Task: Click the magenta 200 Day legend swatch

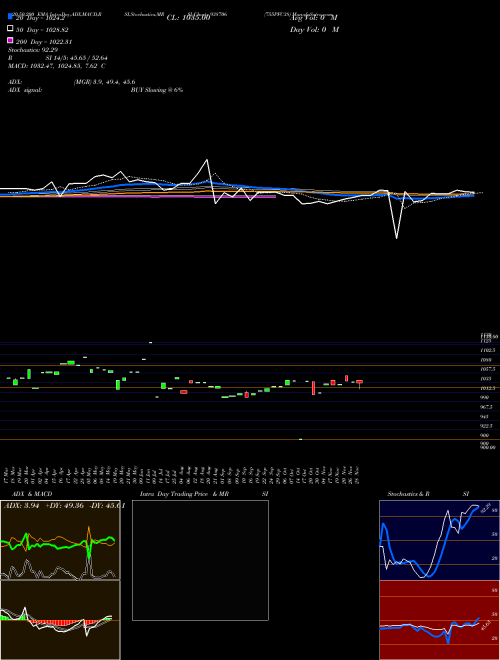Action: [11, 40]
